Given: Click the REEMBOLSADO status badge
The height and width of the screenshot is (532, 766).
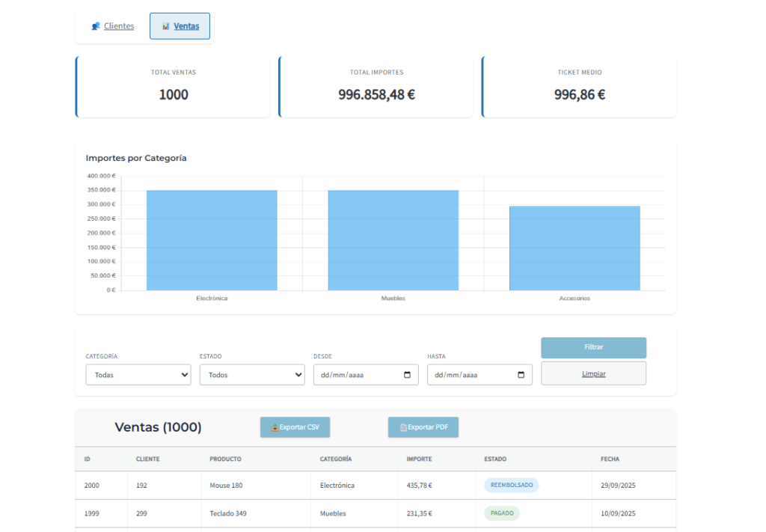Looking at the screenshot, I should (x=512, y=485).
